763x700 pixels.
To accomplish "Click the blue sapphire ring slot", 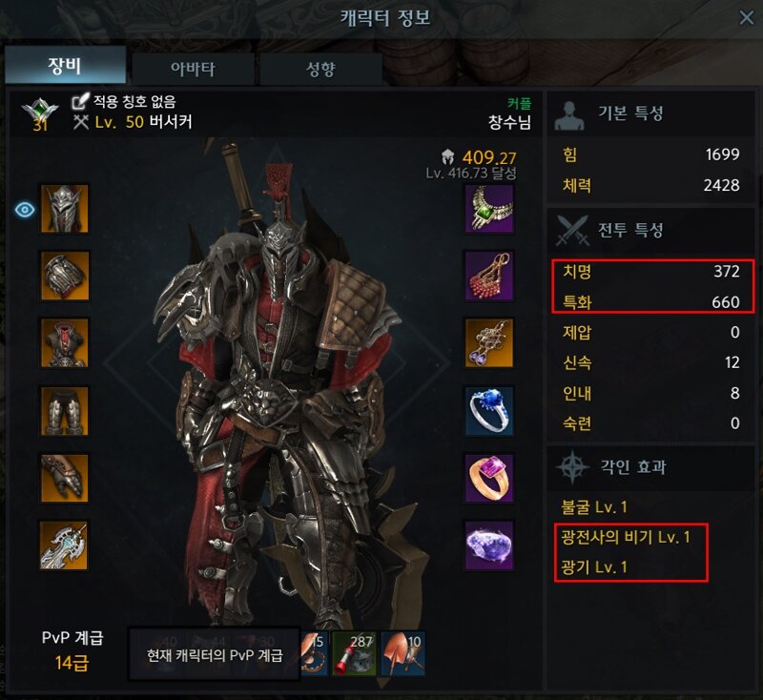I will 489,411.
